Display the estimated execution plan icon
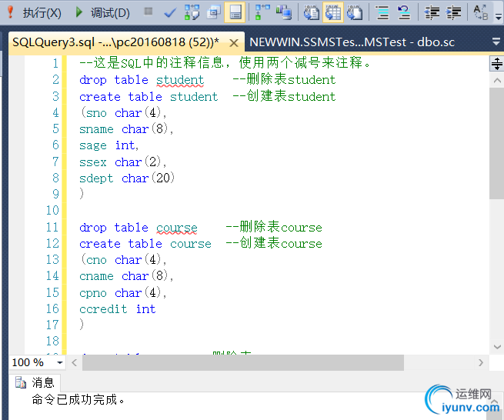The image size is (504, 420). (192, 12)
